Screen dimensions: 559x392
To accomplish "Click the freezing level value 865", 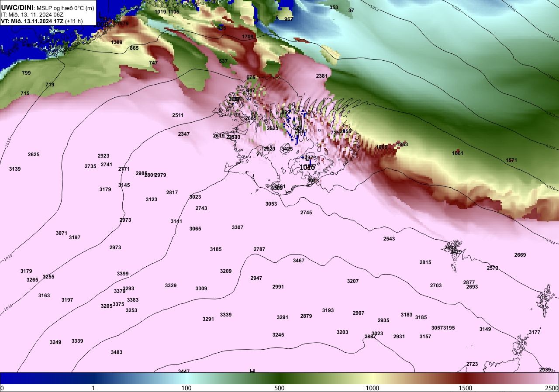I will [x=135, y=48].
